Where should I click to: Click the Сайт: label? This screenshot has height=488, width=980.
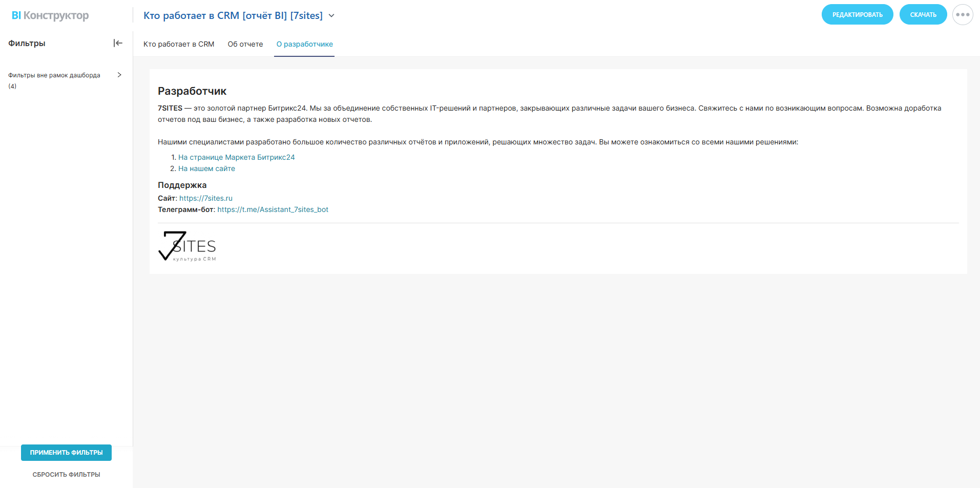coord(168,198)
